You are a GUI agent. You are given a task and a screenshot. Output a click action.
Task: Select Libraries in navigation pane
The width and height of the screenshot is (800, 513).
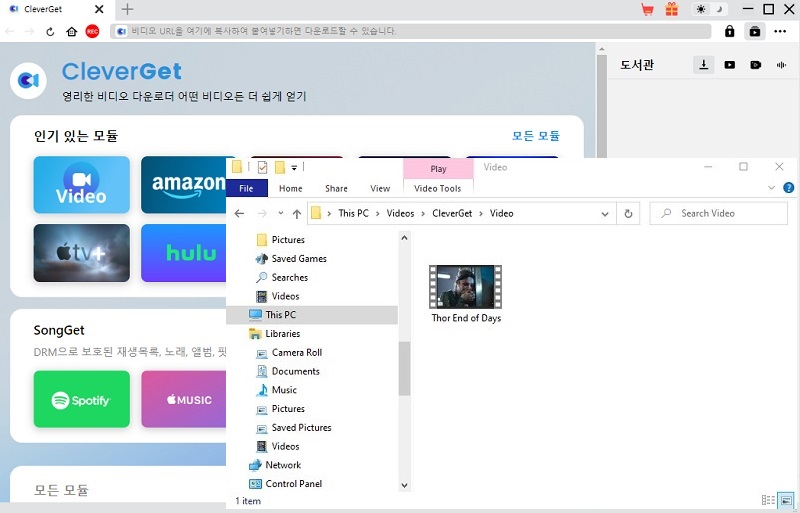275,334
